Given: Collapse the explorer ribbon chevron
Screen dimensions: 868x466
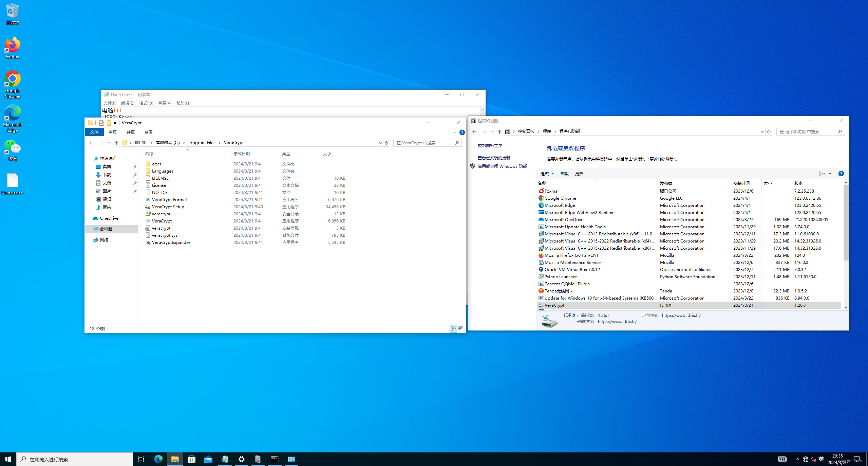Looking at the screenshot, I should pos(455,132).
